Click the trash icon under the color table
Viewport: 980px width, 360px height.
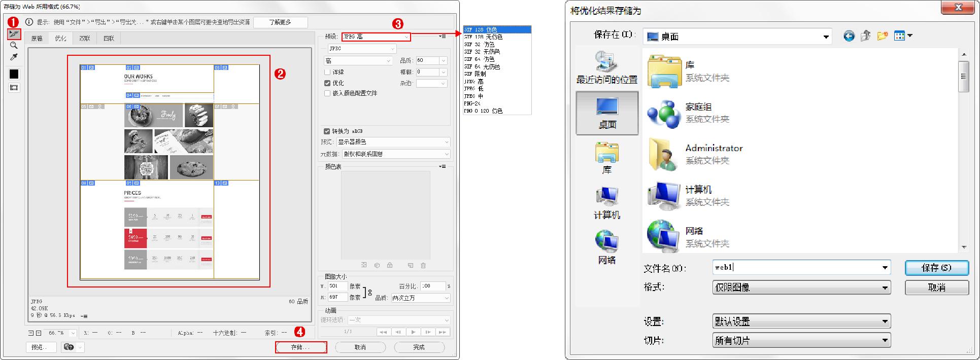(423, 265)
